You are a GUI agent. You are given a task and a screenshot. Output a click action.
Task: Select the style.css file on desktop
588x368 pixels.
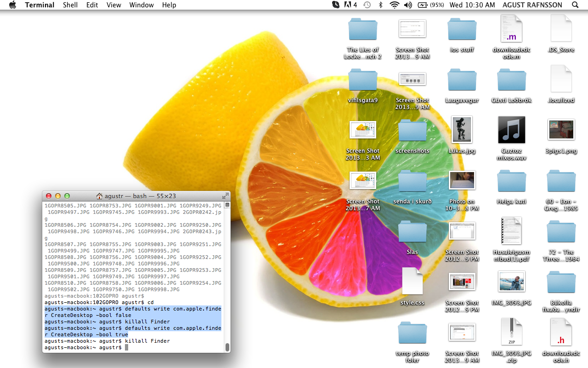412,281
